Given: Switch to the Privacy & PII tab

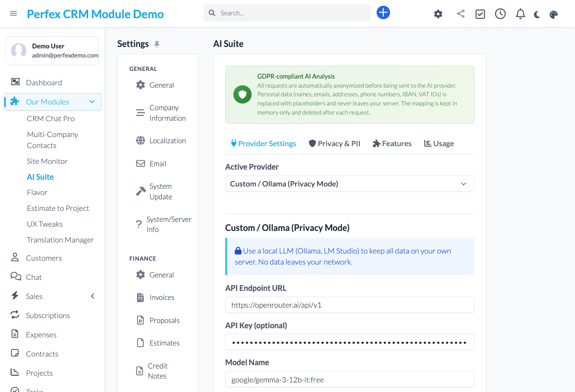Looking at the screenshot, I should [x=334, y=143].
